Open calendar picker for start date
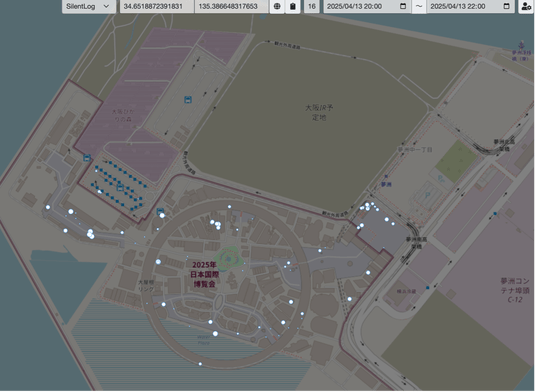 point(403,6)
